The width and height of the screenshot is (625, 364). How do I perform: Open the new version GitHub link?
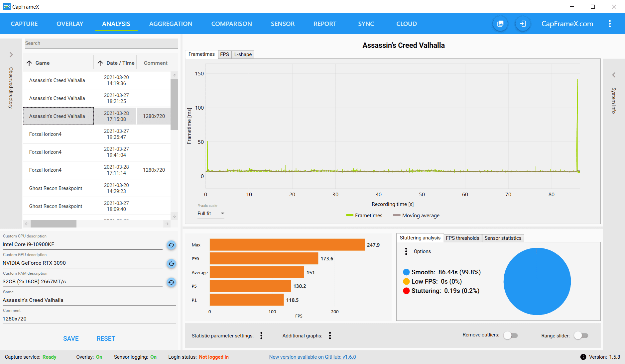tap(312, 357)
